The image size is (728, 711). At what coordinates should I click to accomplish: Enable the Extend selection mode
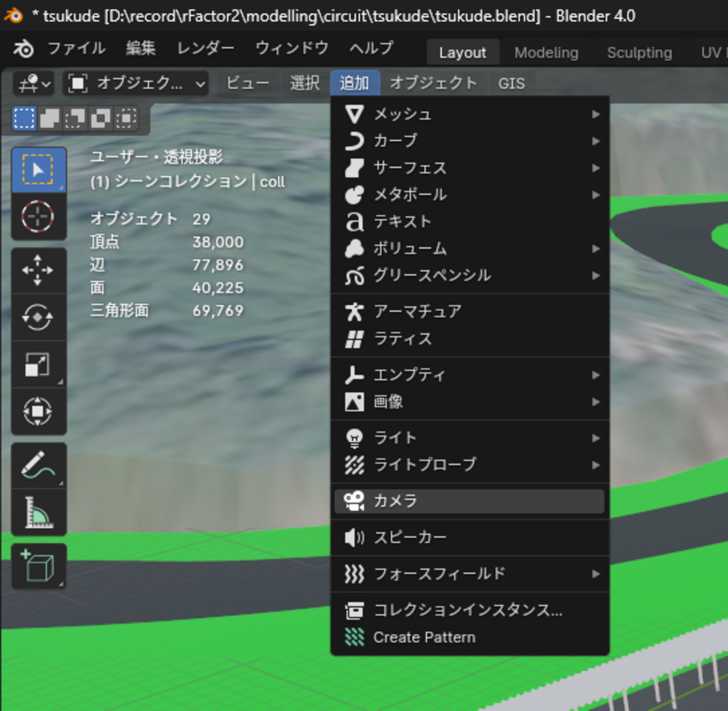tap(49, 118)
